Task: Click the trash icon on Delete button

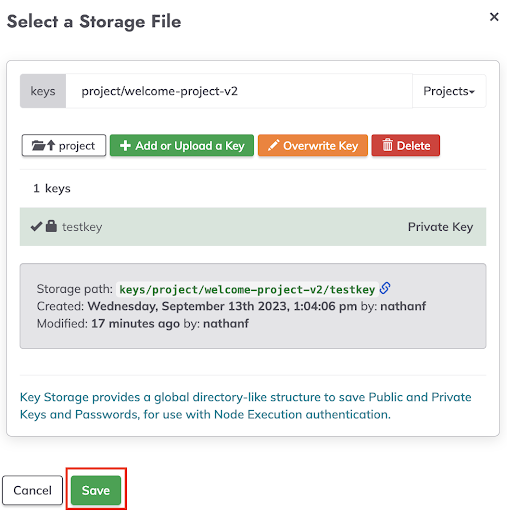Action: click(387, 145)
